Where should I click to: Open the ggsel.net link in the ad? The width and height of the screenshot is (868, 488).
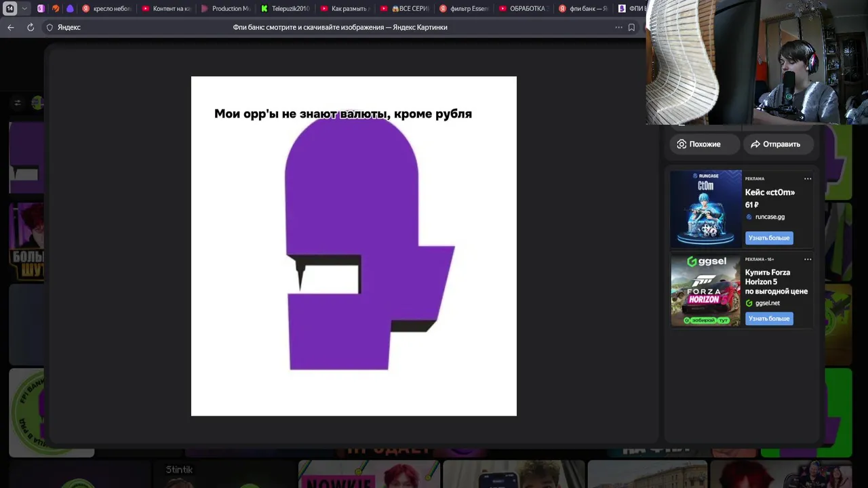click(x=768, y=303)
